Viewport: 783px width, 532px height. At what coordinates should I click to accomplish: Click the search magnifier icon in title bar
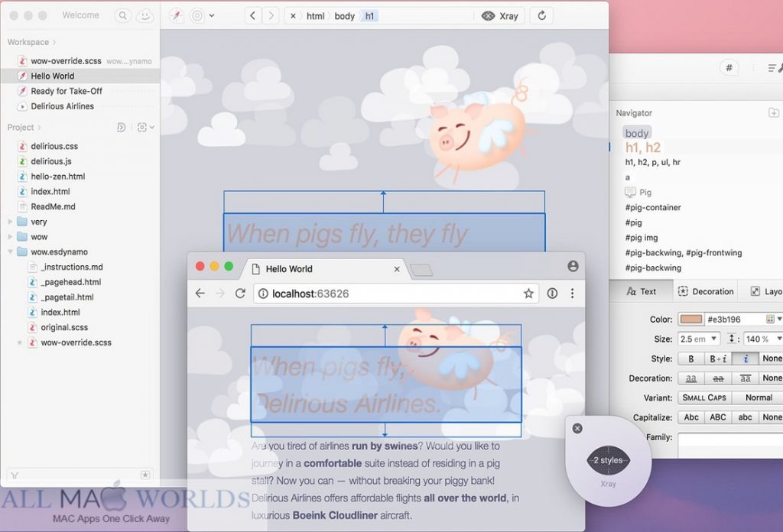tap(122, 16)
